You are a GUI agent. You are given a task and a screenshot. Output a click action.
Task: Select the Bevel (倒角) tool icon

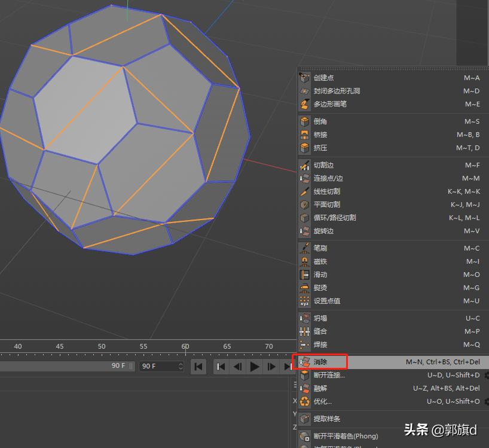tap(305, 121)
